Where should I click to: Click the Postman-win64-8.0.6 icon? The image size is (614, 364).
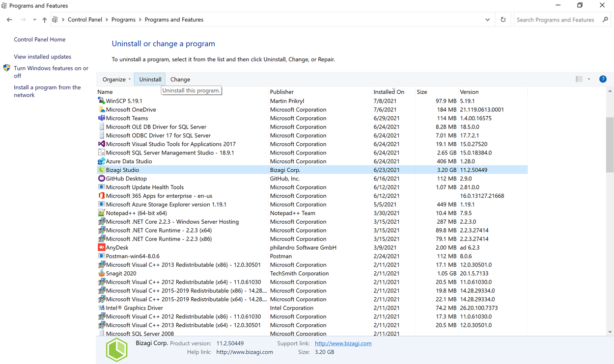tap(101, 256)
